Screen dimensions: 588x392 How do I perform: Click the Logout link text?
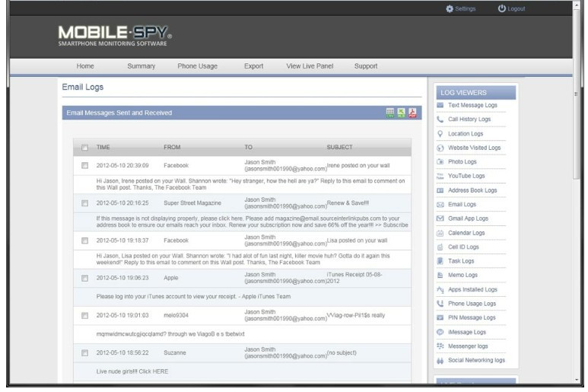[x=516, y=8]
